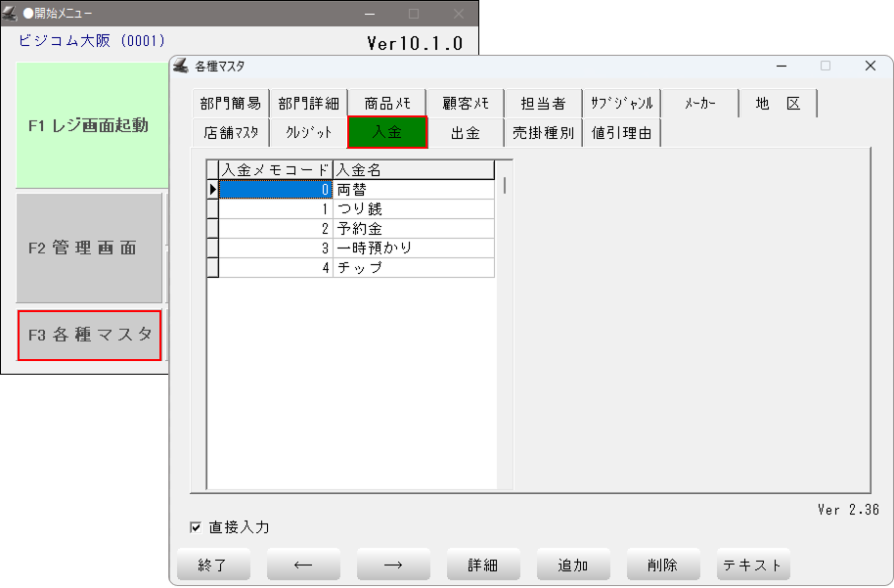
Task: Select the 商品メモ tab
Action: 387,104
